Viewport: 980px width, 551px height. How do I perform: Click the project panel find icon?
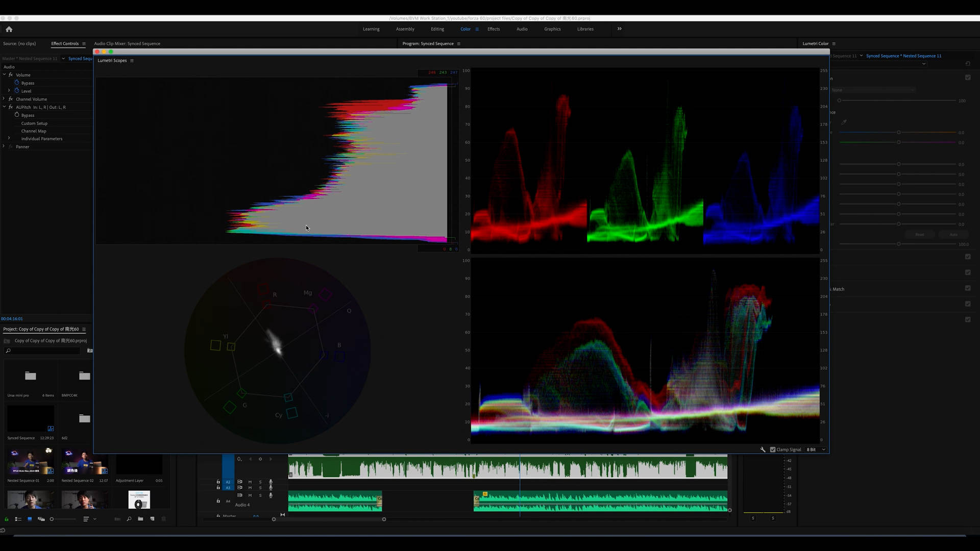click(x=129, y=519)
